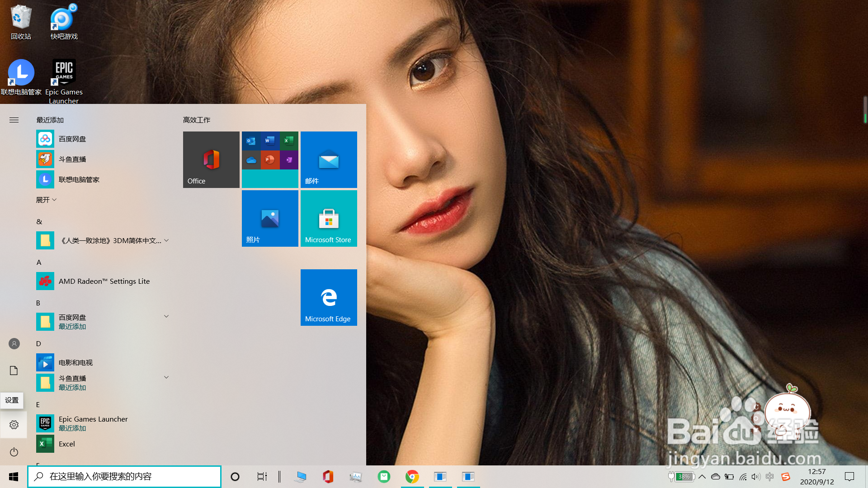
Task: Expand the 百度网盘 folder chevron
Action: pos(166,316)
